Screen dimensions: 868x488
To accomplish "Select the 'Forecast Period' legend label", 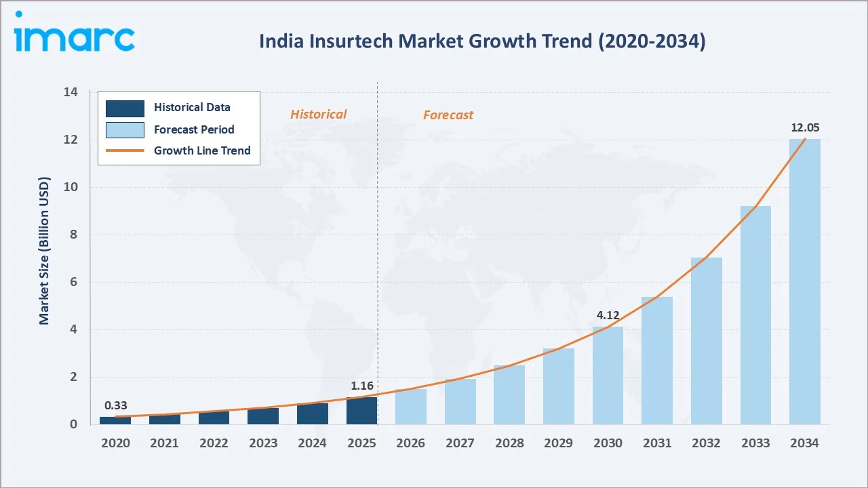I will (194, 129).
